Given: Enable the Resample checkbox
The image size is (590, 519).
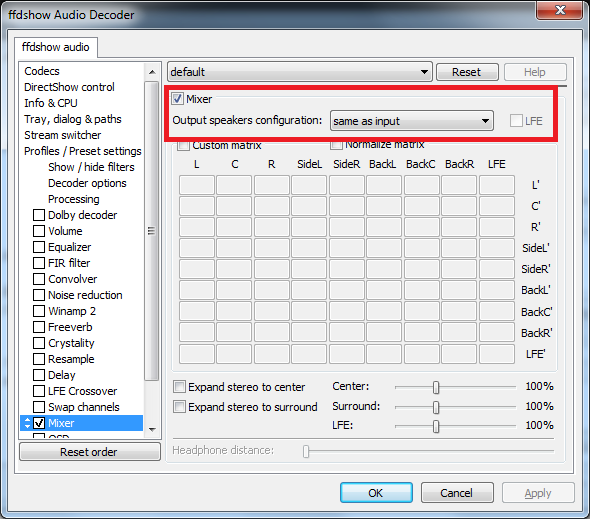Looking at the screenshot, I should [39, 359].
